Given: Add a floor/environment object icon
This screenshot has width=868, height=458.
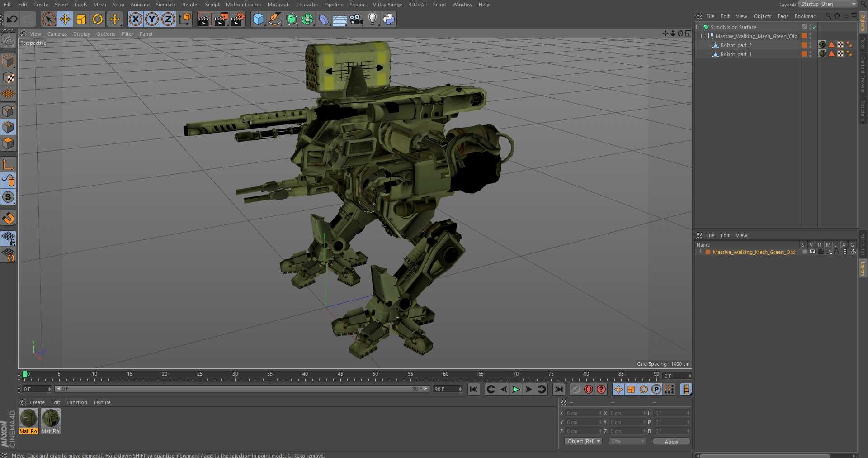Looking at the screenshot, I should click(x=340, y=19).
